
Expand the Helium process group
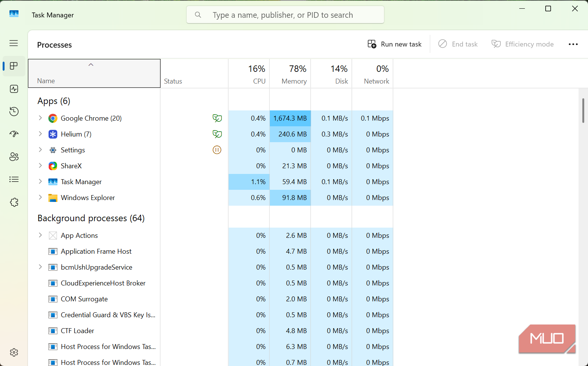40,134
